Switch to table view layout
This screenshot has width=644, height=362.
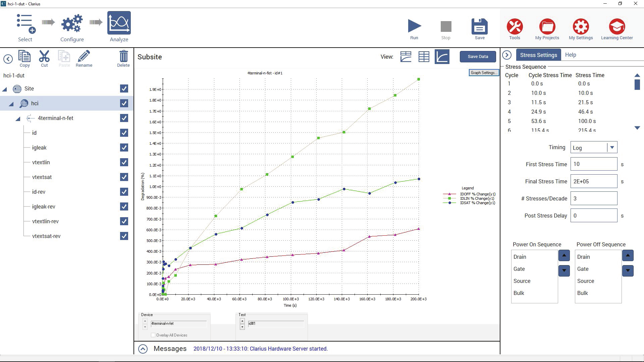pyautogui.click(x=423, y=57)
